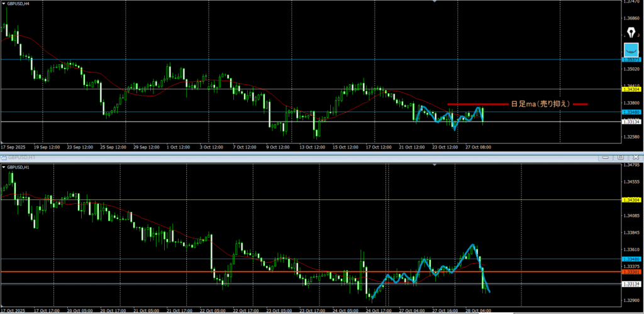644x314 pixels.
Task: Click the GBPUSD,H4 chart menu arrow
Action: click(4, 4)
